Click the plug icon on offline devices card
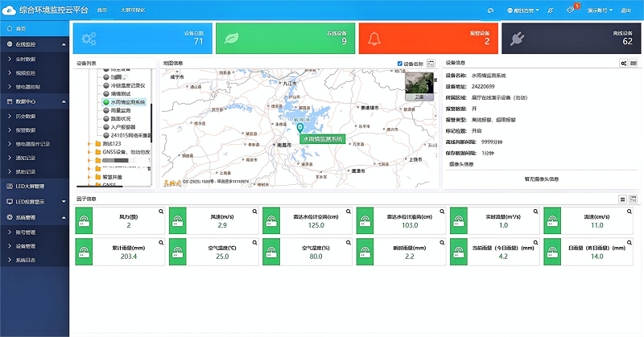The image size is (644, 337). (518, 38)
